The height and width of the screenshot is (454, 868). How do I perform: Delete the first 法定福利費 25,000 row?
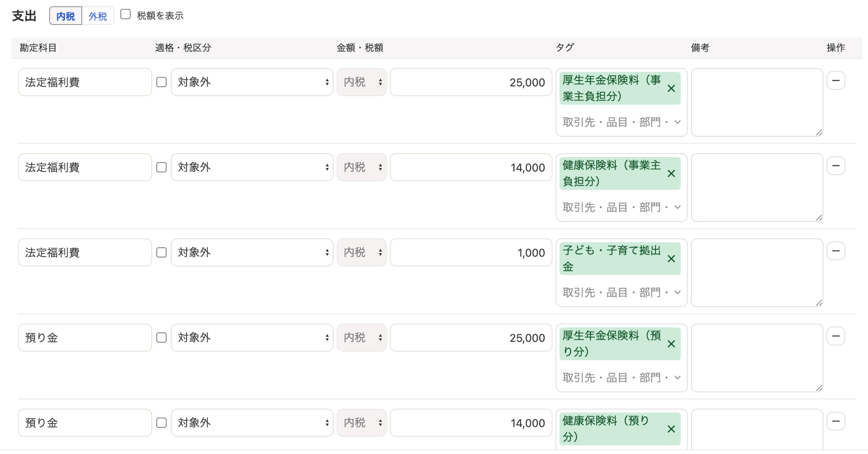tap(836, 81)
